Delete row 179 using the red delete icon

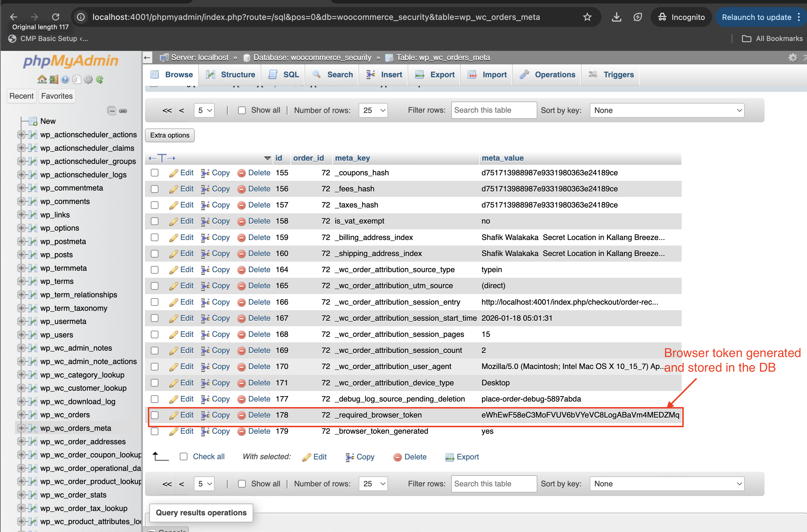242,431
